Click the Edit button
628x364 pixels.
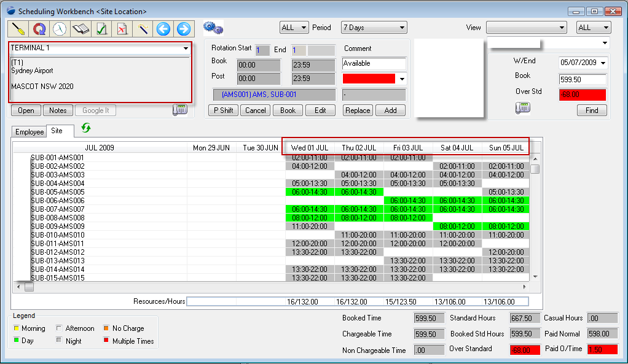click(x=320, y=110)
